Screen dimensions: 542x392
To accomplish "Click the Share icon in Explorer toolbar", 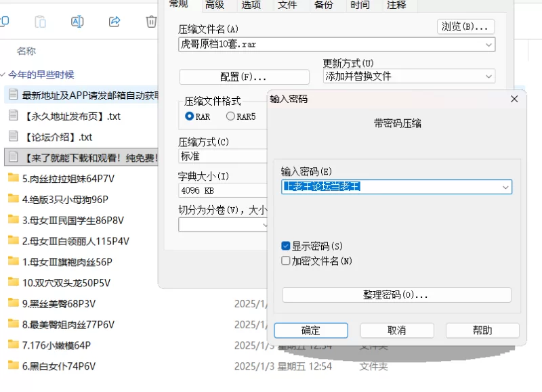I will (x=114, y=22).
